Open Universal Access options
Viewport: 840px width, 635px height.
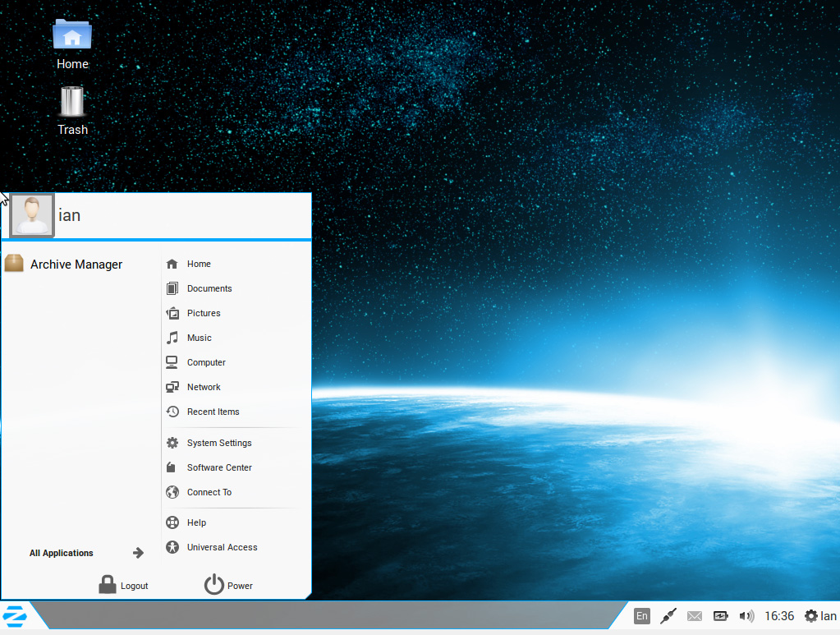(x=222, y=547)
